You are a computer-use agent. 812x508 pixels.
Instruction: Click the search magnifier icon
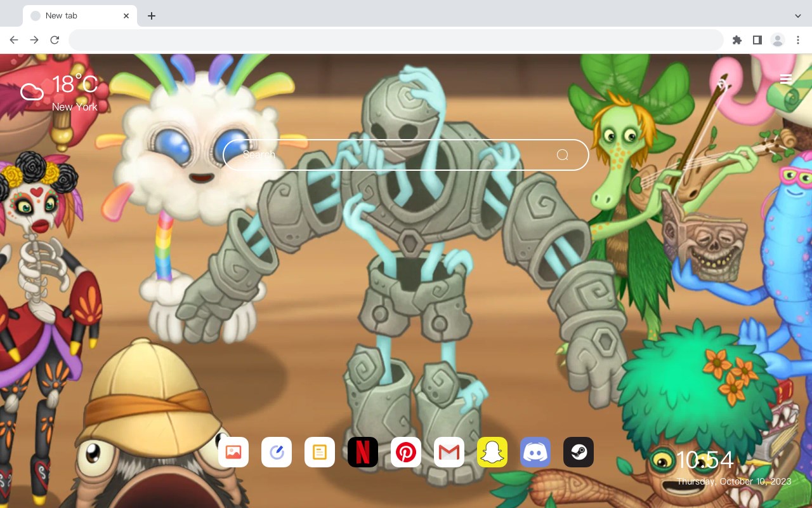tap(562, 155)
